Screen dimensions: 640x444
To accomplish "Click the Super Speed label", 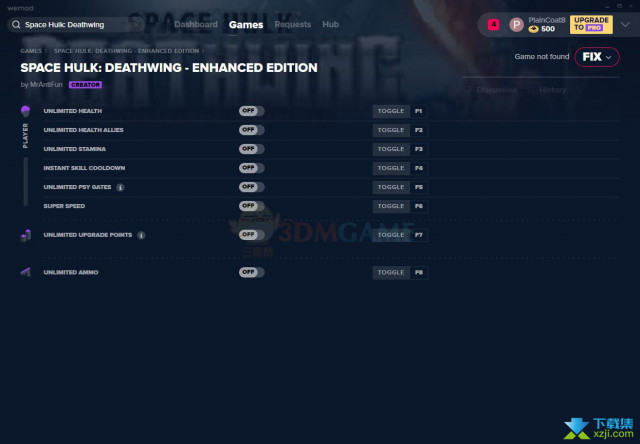I will (x=64, y=206).
